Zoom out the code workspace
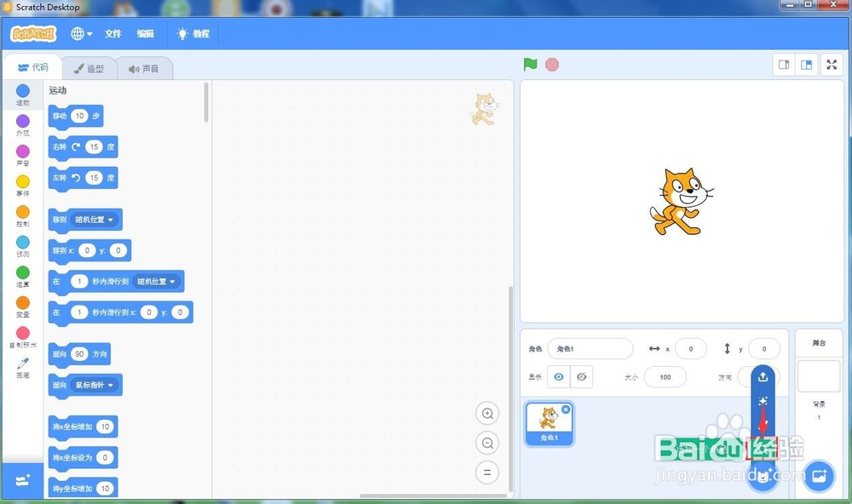852x504 pixels. (x=487, y=444)
